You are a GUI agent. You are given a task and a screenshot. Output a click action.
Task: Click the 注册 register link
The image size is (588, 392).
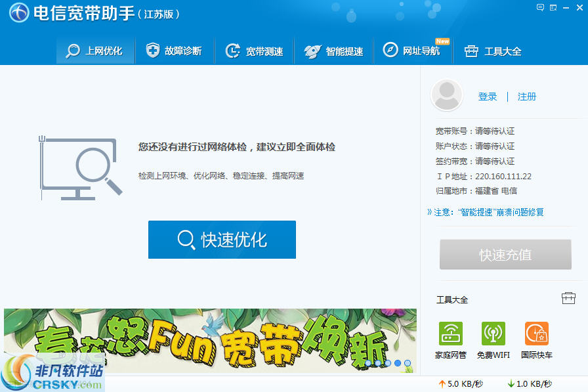coord(527,97)
